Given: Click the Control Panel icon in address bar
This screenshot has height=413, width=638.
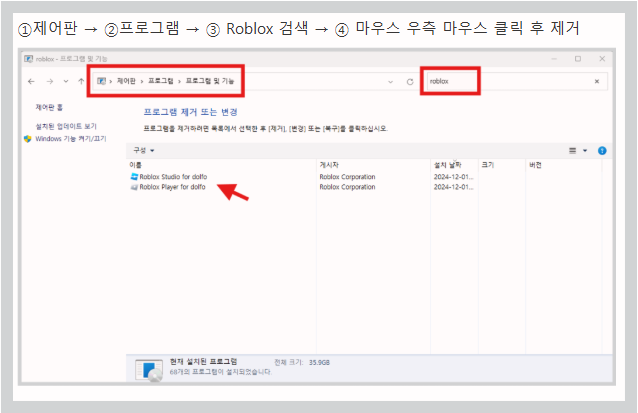Looking at the screenshot, I should click(101, 81).
